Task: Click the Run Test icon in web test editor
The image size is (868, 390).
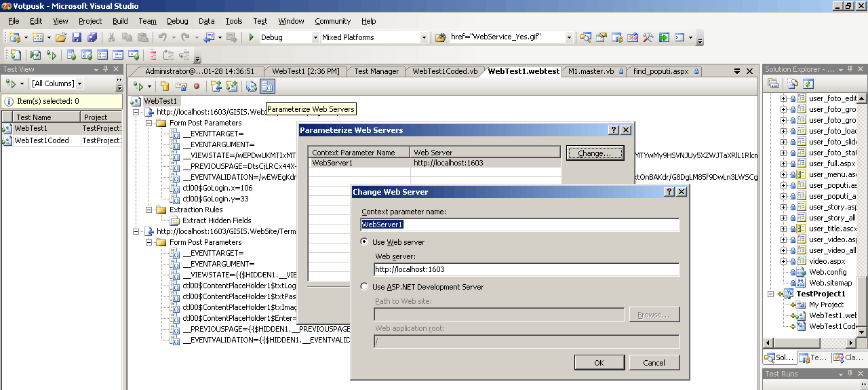Action: click(138, 86)
